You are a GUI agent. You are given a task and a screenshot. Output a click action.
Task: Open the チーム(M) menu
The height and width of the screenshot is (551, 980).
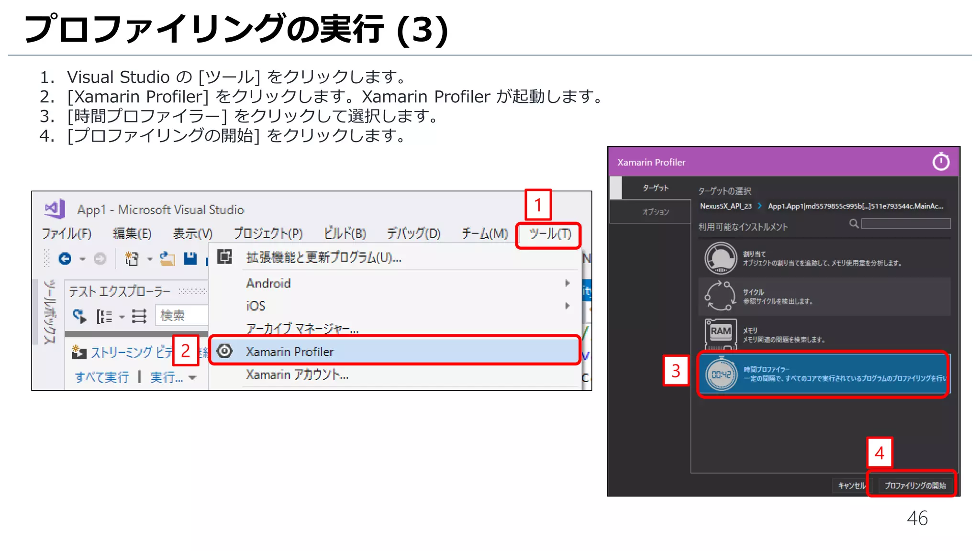[484, 233]
